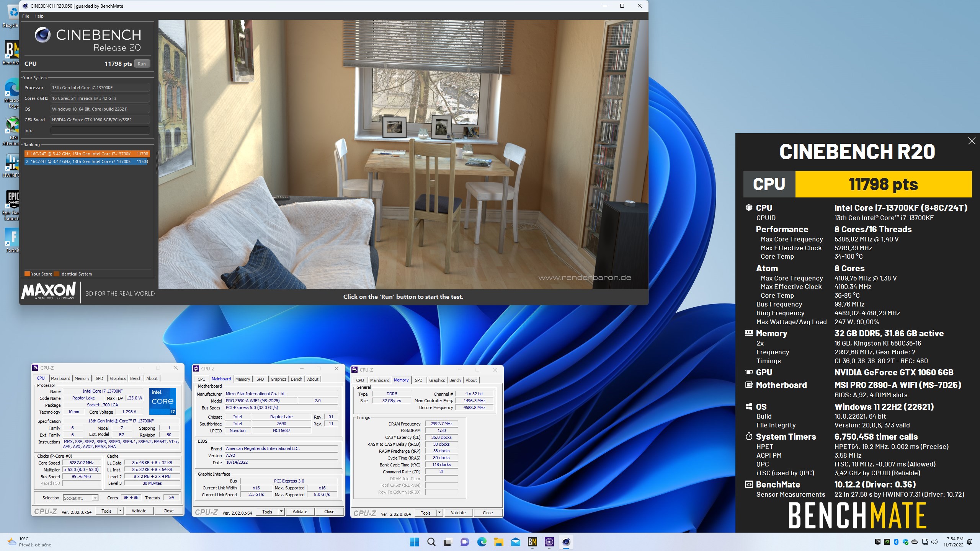Viewport: 980px width, 551px height.
Task: Select the second ranking row scoring 11503
Action: [87, 161]
